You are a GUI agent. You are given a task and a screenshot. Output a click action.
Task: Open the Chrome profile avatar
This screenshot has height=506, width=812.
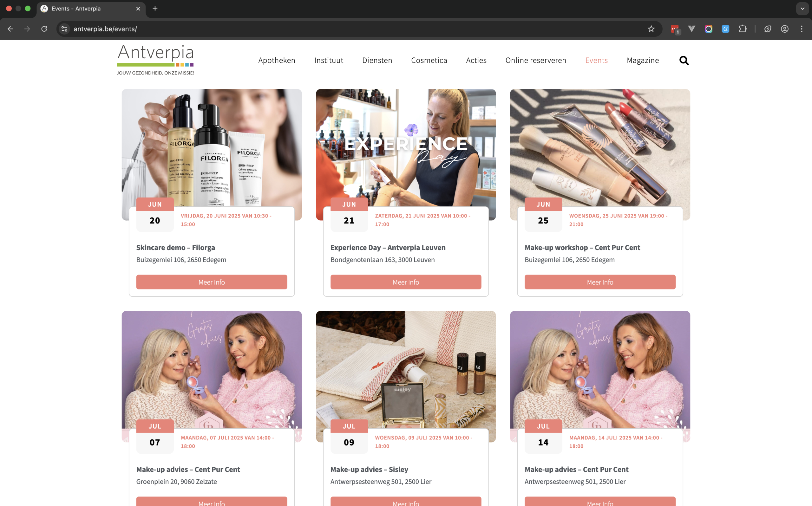pyautogui.click(x=784, y=29)
